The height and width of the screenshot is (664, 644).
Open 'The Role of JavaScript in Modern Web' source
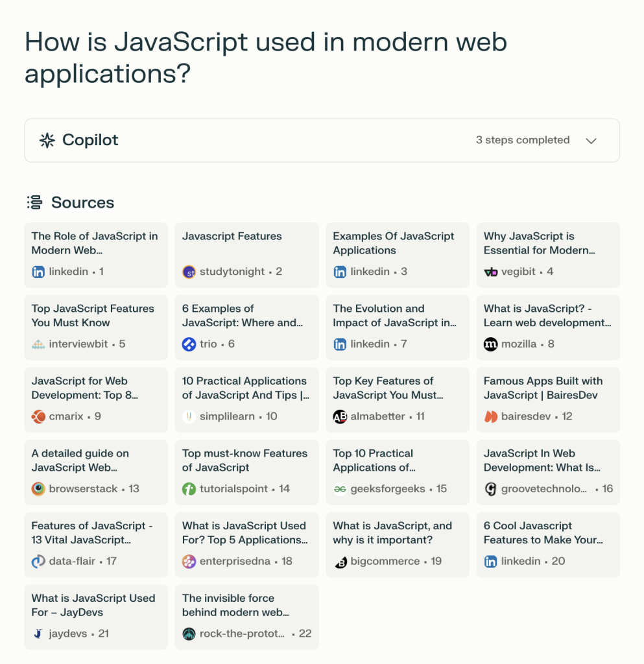(96, 255)
